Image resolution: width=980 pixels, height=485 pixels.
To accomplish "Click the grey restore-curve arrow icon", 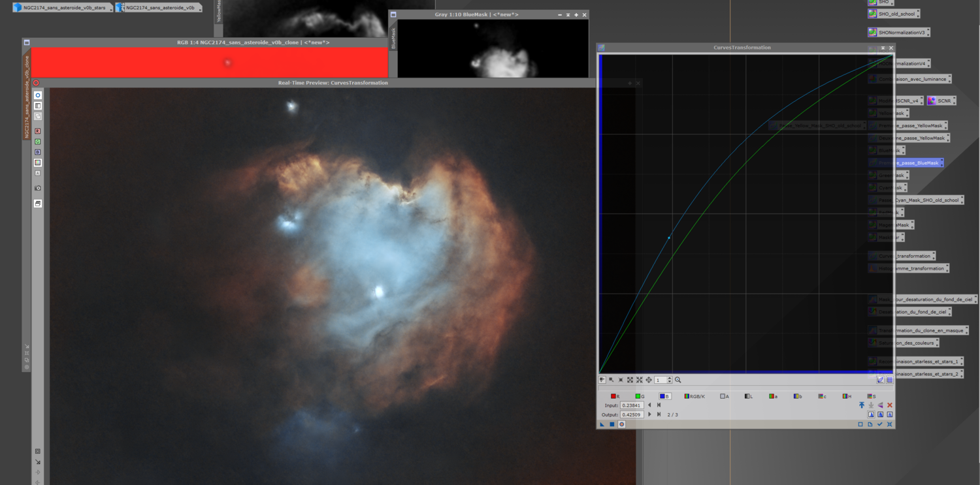I will click(871, 405).
